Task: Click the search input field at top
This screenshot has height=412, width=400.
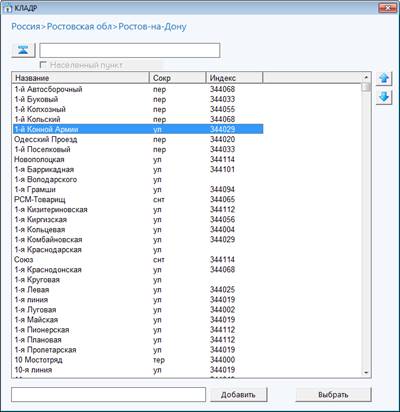Action: click(x=130, y=50)
